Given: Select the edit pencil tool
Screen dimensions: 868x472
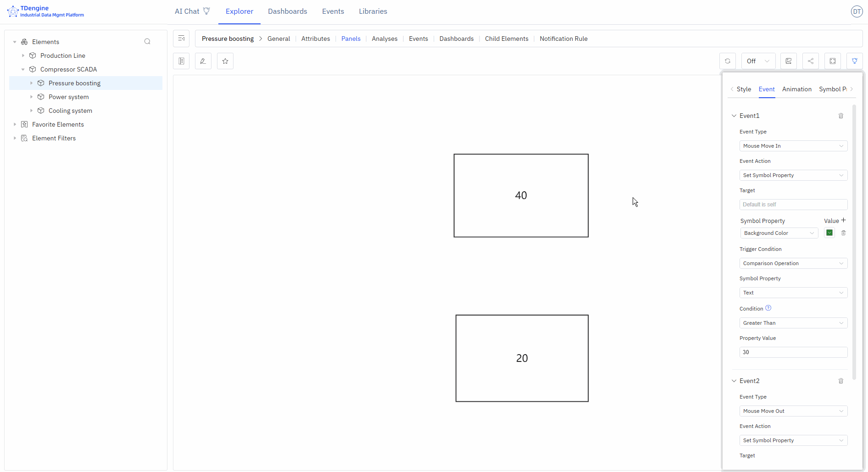Looking at the screenshot, I should pyautogui.click(x=203, y=61).
